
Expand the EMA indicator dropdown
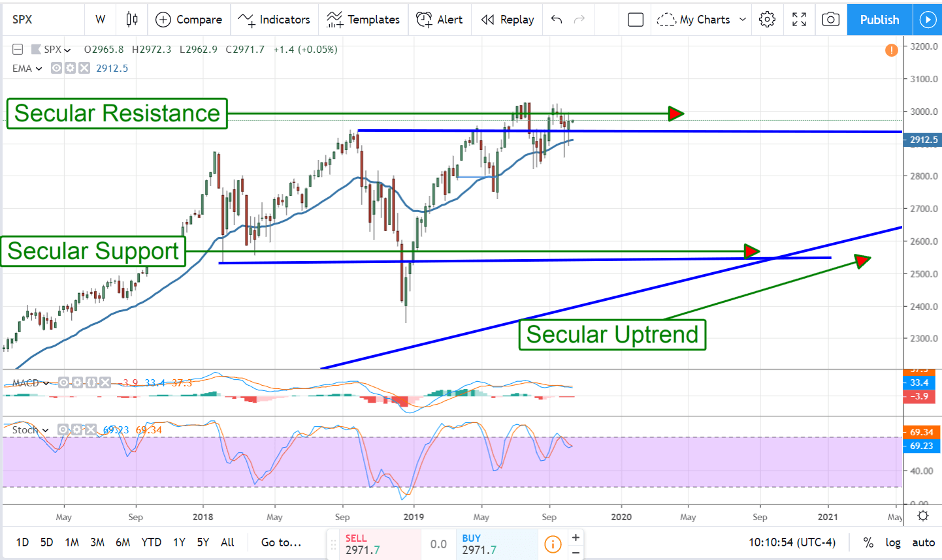tap(39, 69)
